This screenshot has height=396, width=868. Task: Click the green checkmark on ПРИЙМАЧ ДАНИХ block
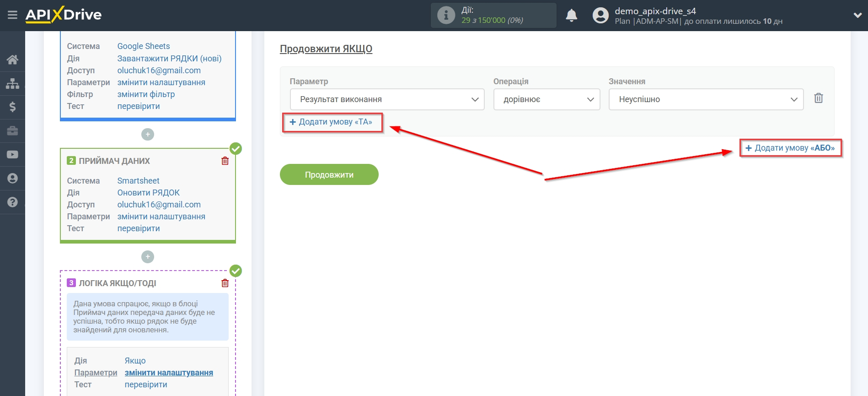point(236,149)
